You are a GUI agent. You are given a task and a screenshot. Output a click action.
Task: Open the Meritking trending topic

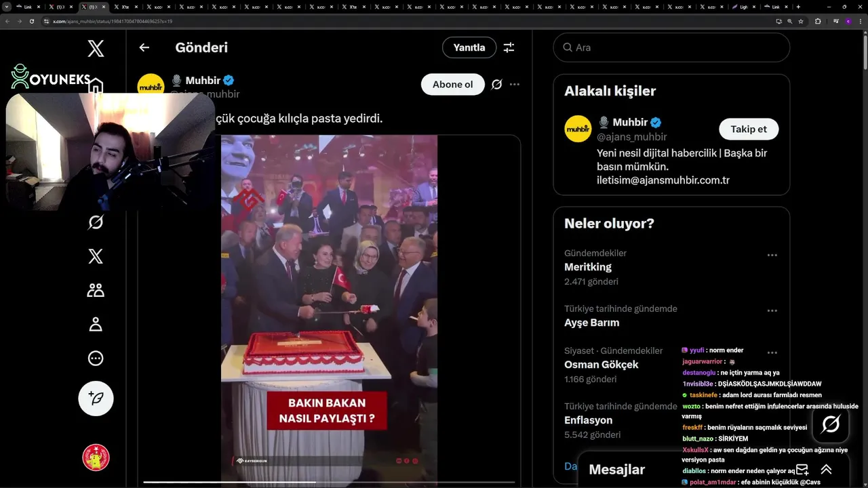(588, 267)
